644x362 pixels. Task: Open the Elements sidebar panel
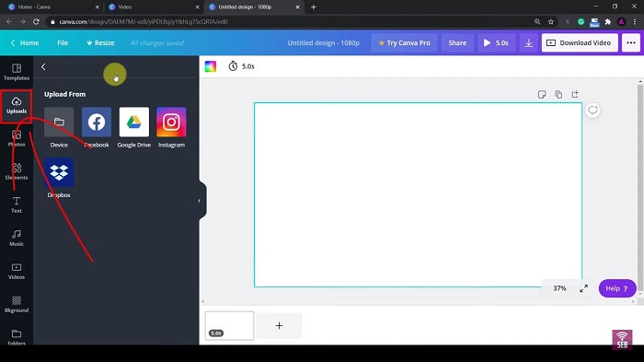coord(17,171)
